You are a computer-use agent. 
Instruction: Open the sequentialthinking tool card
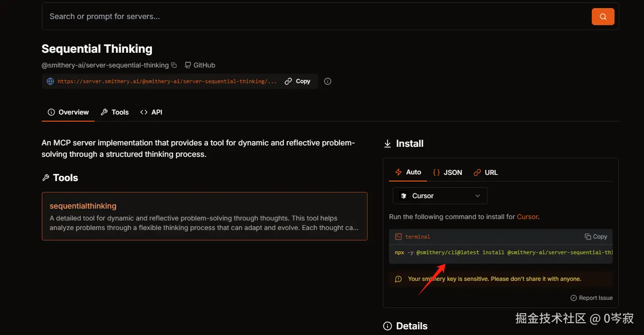click(205, 216)
